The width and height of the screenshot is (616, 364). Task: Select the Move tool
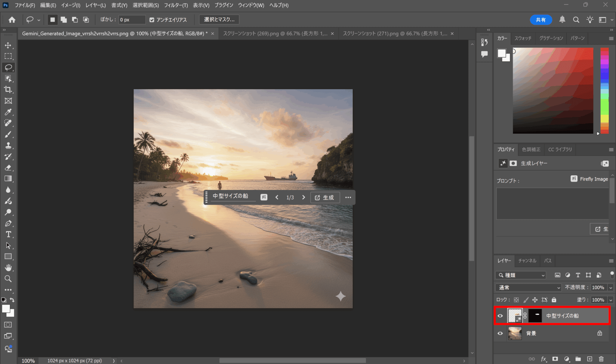coord(8,45)
